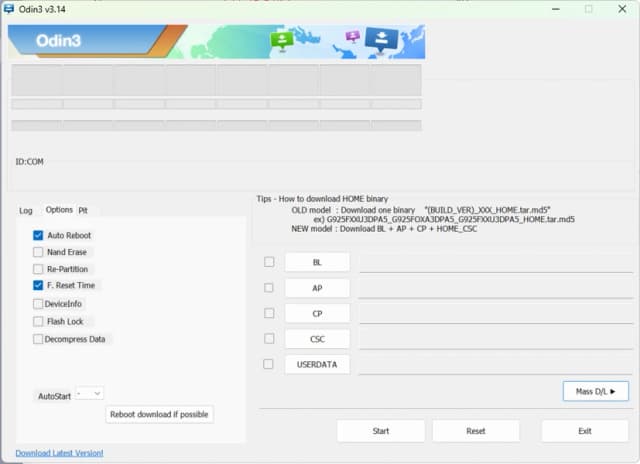
Task: Switch to the Log tab
Action: 26,211
